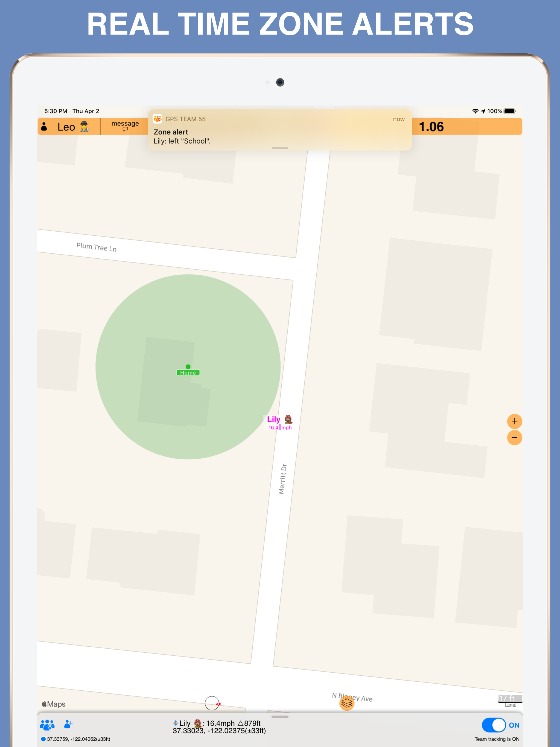Screen dimensions: 560x747
Task: Open the team members group icon
Action: pyautogui.click(x=47, y=725)
